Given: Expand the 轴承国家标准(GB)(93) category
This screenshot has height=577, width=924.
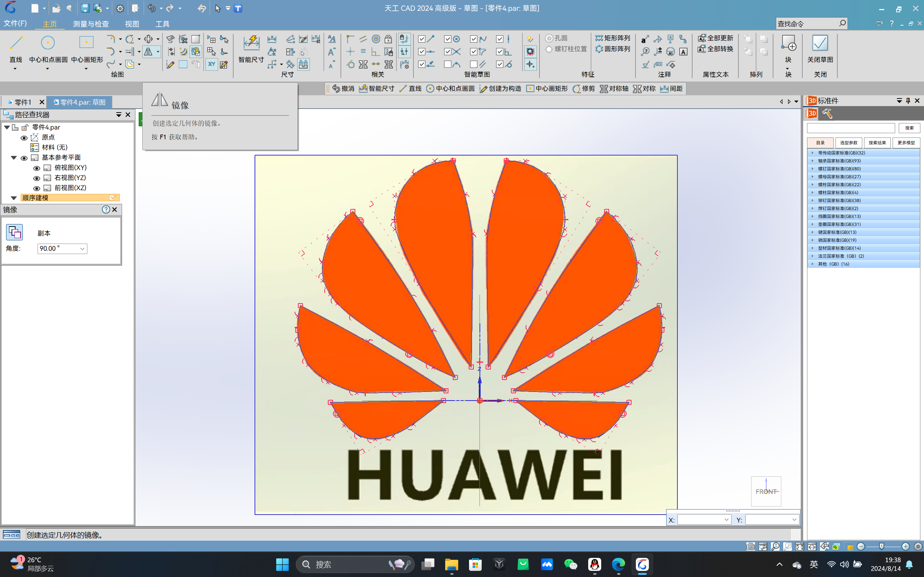Looking at the screenshot, I should 812,161.
